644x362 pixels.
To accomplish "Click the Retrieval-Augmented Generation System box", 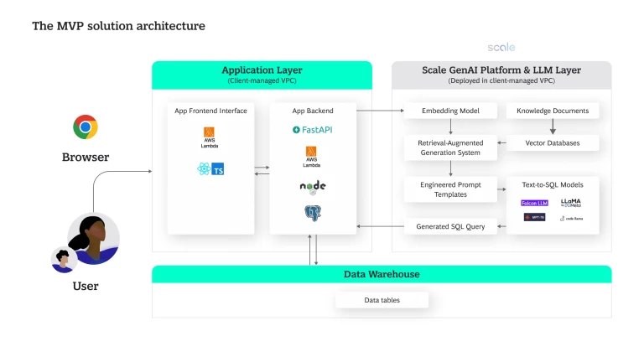I will 451,147.
